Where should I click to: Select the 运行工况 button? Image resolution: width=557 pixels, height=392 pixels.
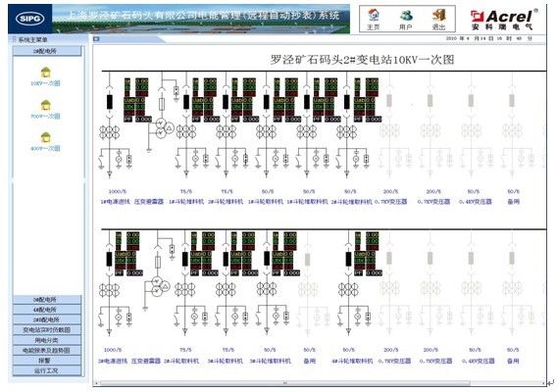click(47, 370)
